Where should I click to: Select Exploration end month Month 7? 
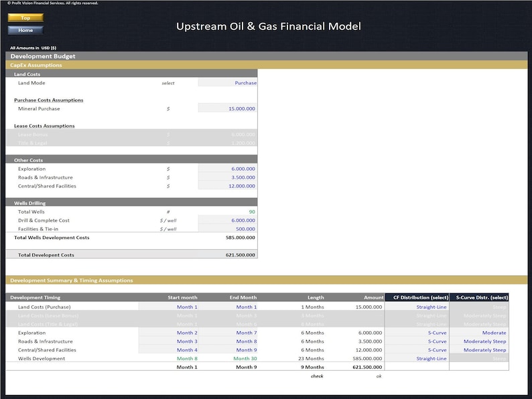point(228,333)
